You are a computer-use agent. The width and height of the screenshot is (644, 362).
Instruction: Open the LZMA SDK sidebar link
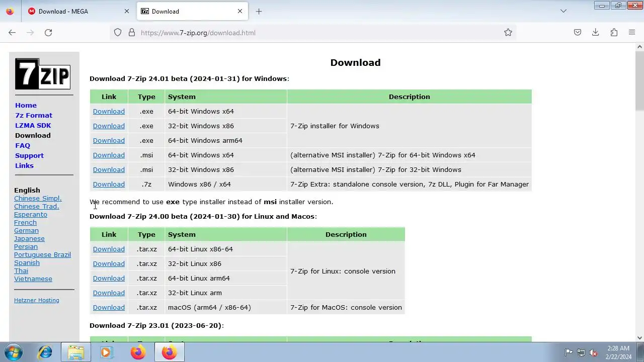[33, 125]
